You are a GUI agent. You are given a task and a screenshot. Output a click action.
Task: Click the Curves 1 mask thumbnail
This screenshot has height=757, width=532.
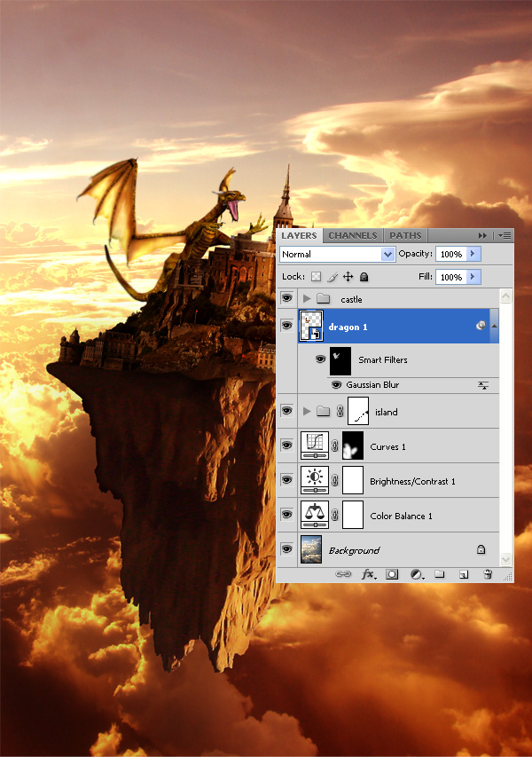click(x=353, y=446)
